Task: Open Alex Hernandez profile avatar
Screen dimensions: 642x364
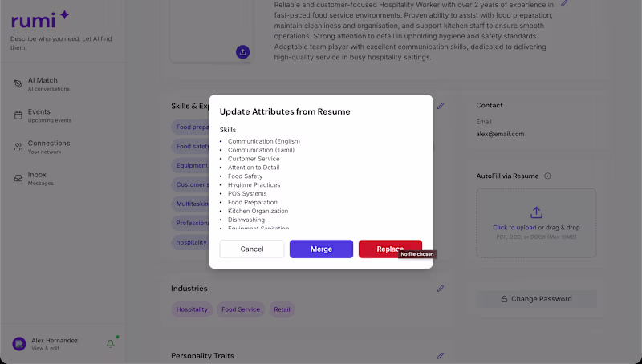Action: tap(19, 344)
